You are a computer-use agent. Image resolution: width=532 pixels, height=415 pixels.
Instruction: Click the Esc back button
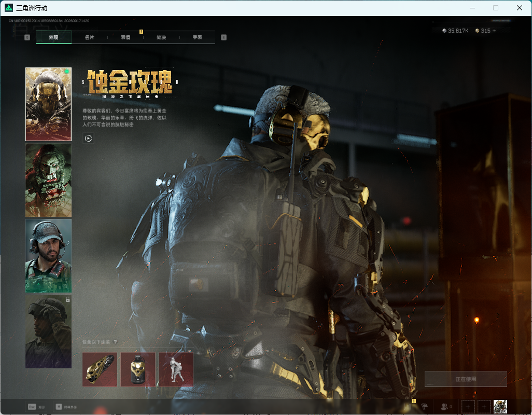pos(36,407)
